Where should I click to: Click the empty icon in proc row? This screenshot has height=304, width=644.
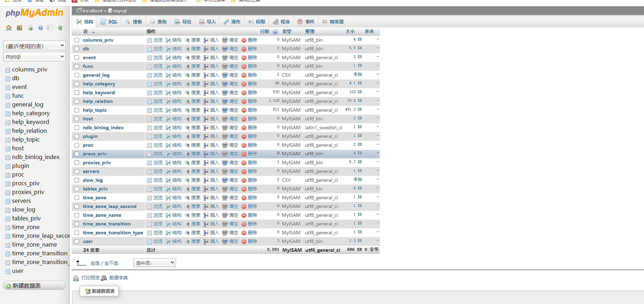click(x=225, y=145)
